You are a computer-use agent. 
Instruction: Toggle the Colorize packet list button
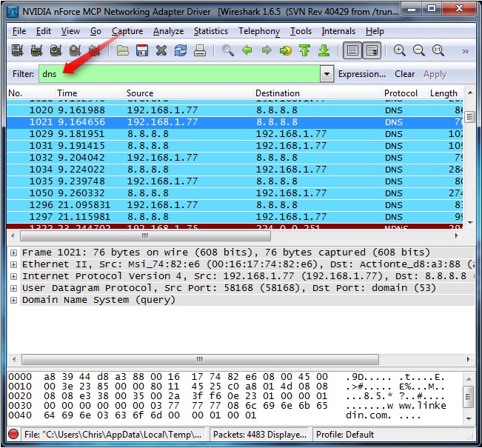point(352,51)
